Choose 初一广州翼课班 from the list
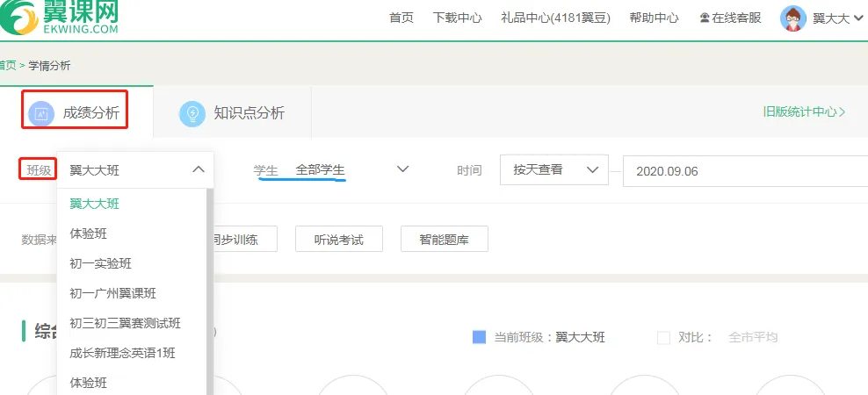This screenshot has height=395, width=868. 113,293
